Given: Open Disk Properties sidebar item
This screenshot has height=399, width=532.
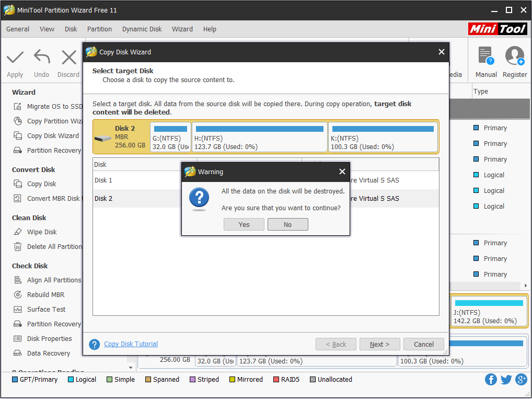Looking at the screenshot, I should [x=43, y=338].
